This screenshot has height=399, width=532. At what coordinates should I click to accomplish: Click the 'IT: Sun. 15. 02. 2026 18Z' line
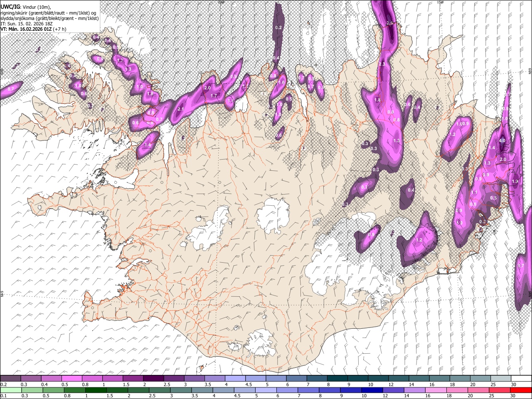[26, 24]
